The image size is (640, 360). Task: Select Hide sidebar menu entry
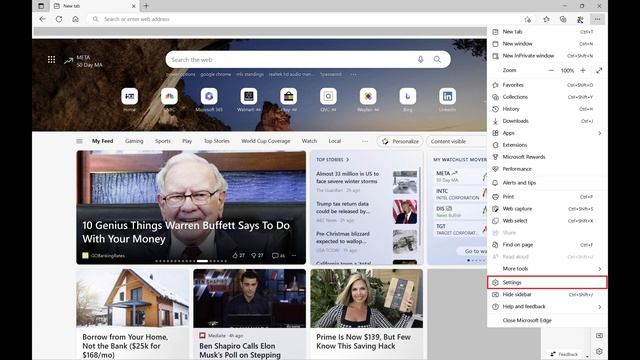[x=547, y=294]
